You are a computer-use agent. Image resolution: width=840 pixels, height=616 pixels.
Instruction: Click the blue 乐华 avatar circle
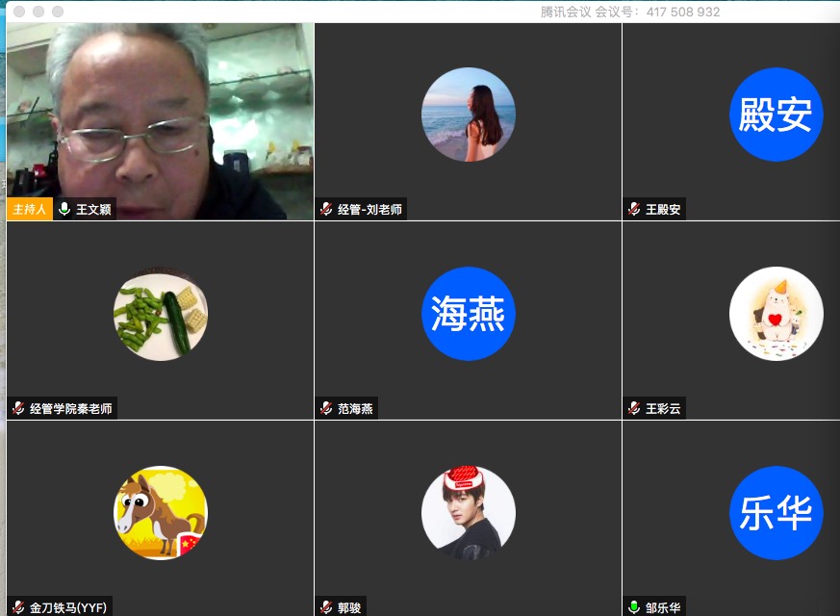[x=776, y=513]
